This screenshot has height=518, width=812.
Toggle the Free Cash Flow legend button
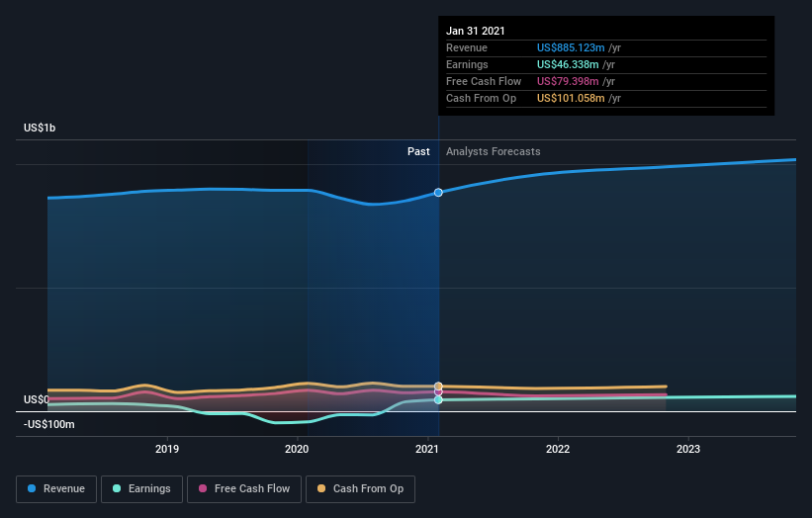[x=244, y=489]
